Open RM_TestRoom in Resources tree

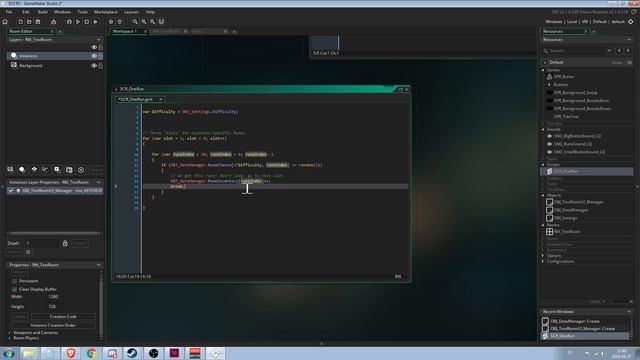567,231
